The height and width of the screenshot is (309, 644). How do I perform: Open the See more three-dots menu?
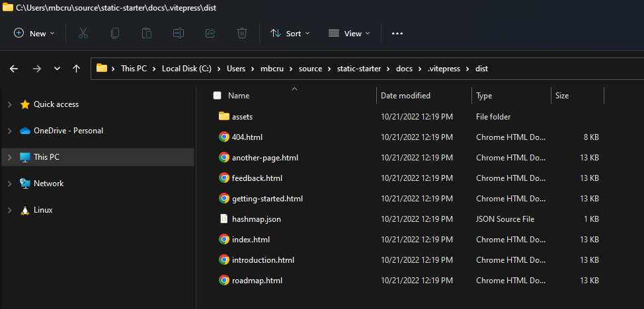[x=397, y=33]
